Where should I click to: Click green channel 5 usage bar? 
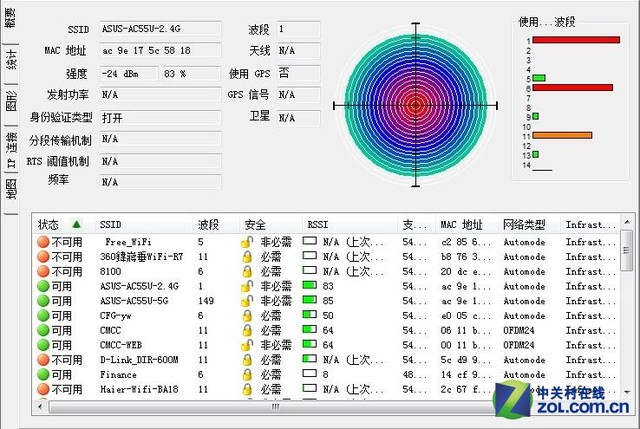click(539, 78)
